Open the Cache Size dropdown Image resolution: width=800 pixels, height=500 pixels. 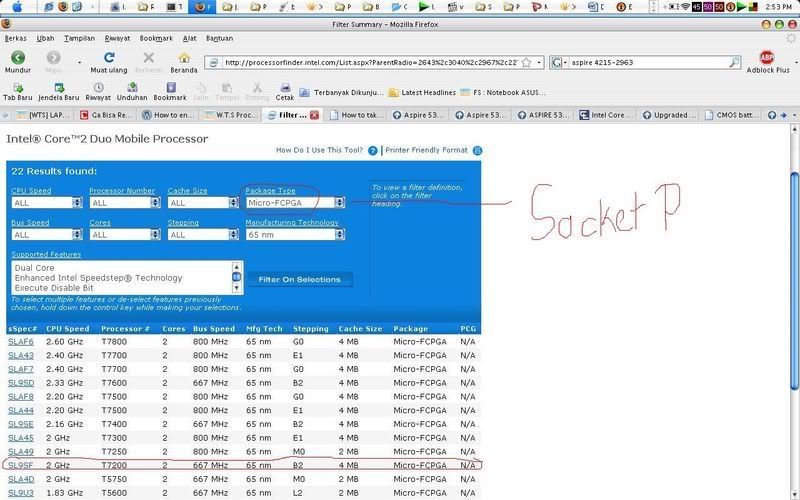(x=203, y=203)
